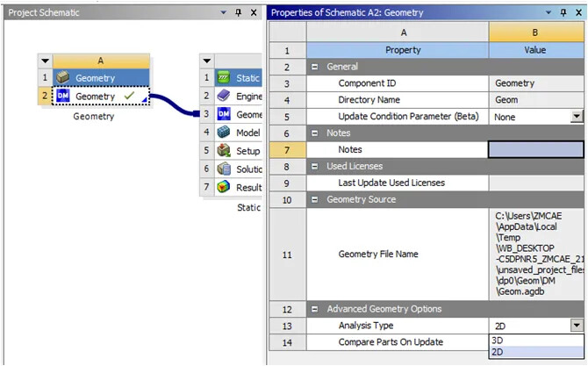588x366 pixels.
Task: Click the DesignModeler icon in Geometry cell A2
Action: point(63,96)
